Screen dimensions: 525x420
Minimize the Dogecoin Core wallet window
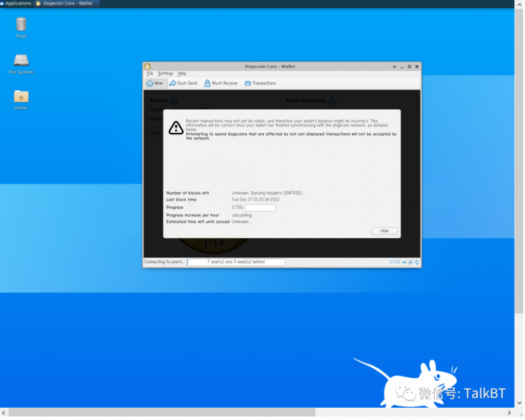click(402, 67)
